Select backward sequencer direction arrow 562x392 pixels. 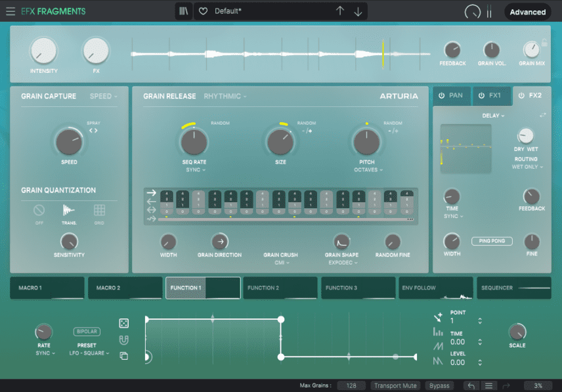(x=151, y=202)
